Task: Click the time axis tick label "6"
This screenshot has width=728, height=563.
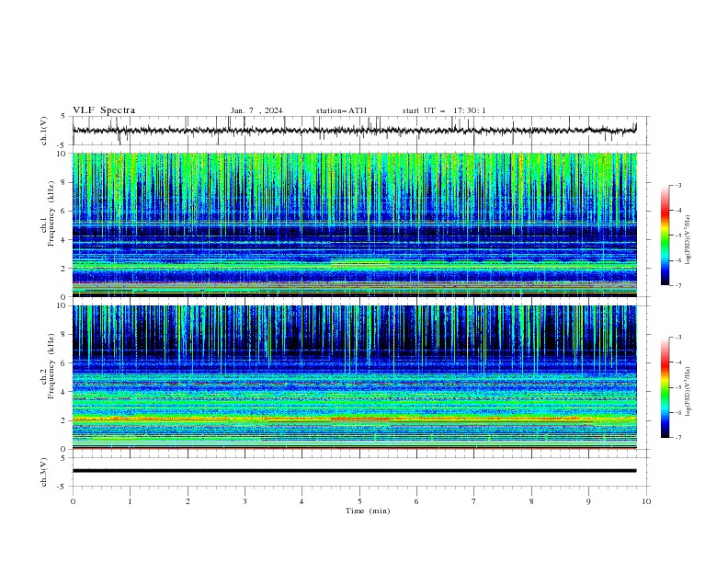Action: pos(416,501)
